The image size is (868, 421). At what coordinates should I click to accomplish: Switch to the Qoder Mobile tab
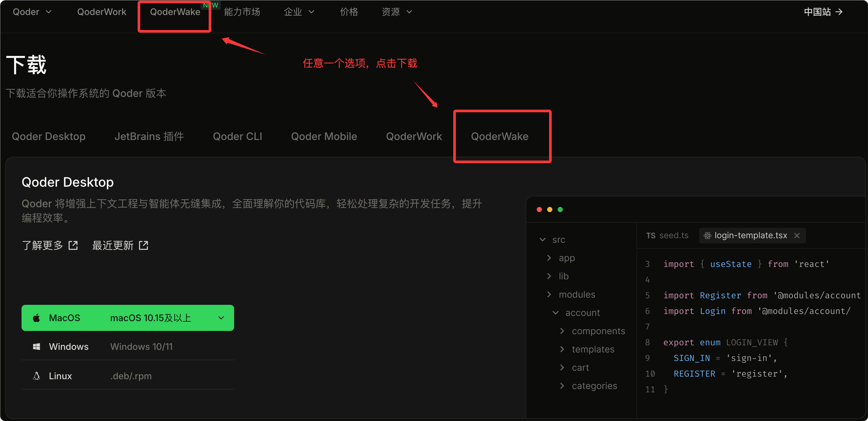pos(324,136)
